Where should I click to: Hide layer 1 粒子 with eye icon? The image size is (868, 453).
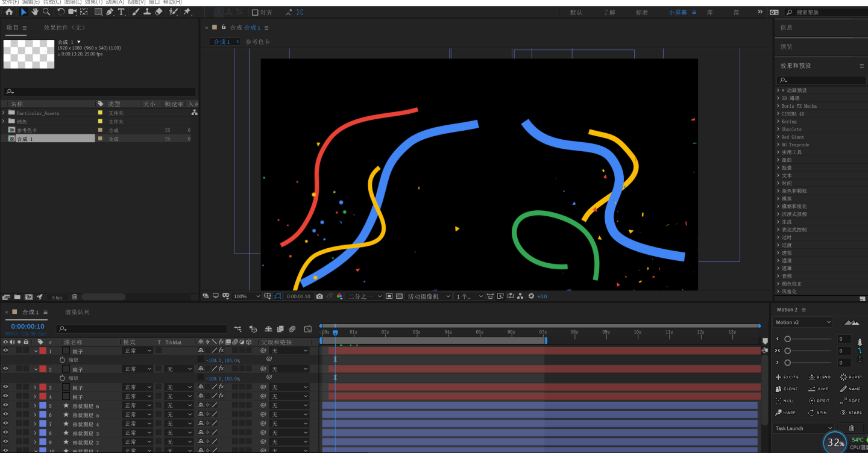(x=5, y=350)
